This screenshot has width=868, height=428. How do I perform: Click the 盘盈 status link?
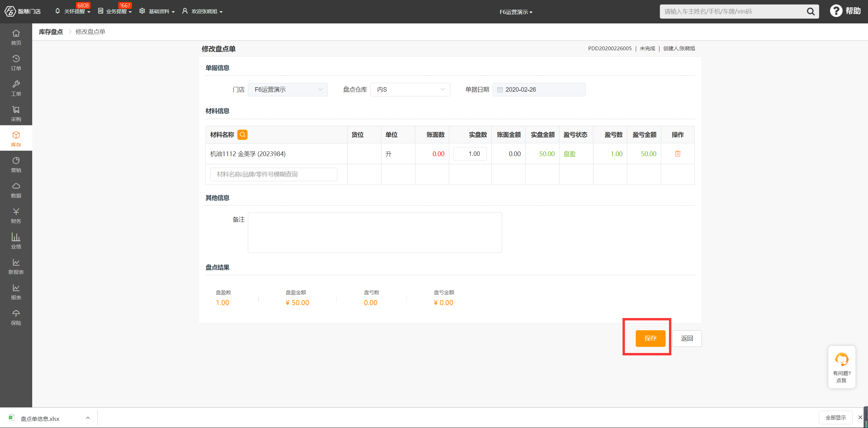tap(569, 154)
